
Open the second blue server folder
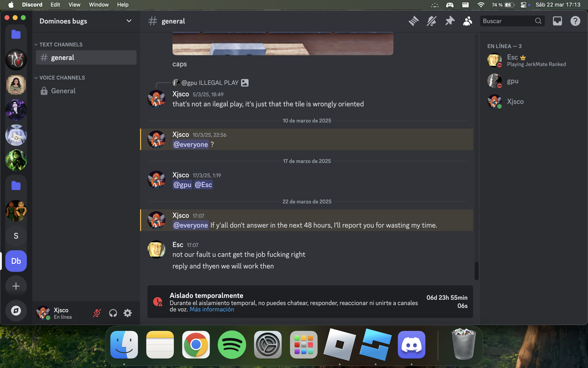(x=16, y=186)
